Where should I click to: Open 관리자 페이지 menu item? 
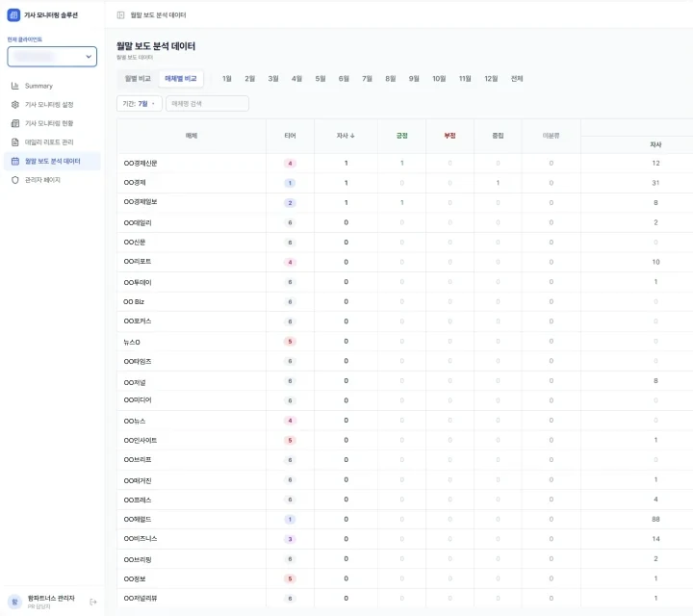[52, 180]
